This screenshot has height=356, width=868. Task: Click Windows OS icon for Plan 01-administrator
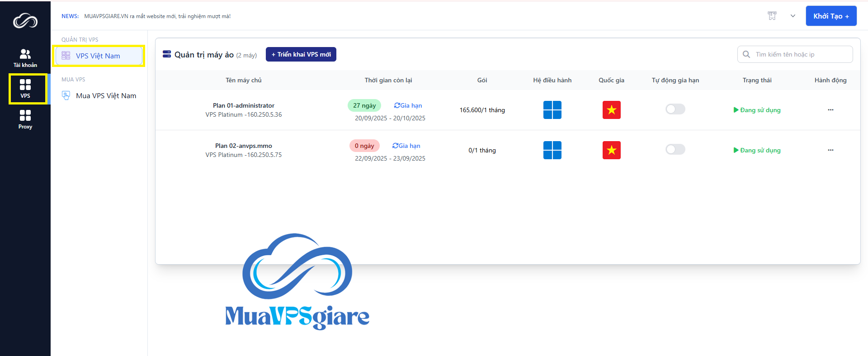(x=552, y=110)
